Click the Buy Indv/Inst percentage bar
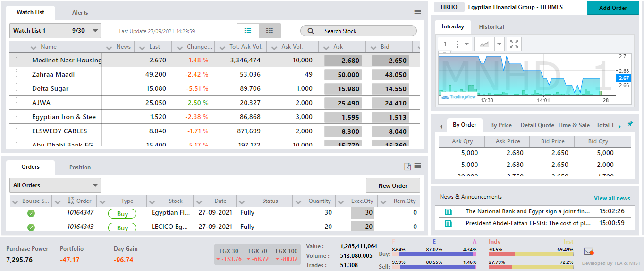Screen dimensions: 644x271 coord(531,254)
